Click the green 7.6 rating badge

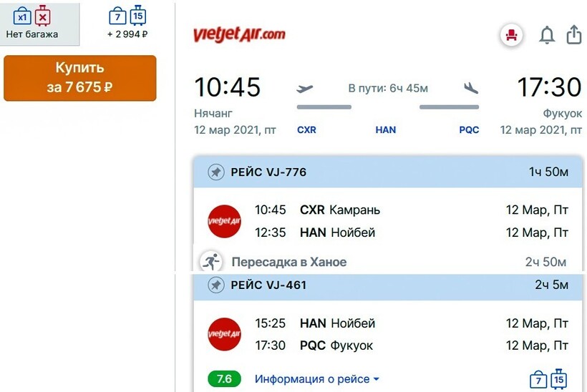coord(224,379)
